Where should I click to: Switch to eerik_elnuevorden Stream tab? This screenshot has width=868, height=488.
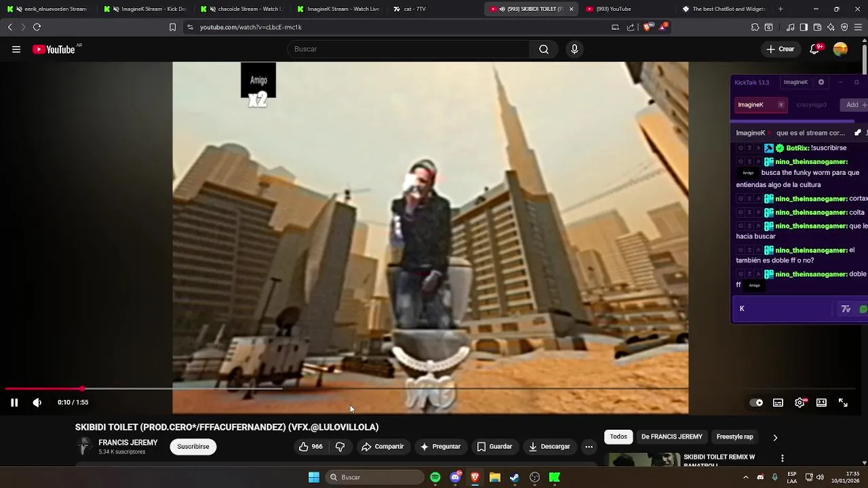(x=47, y=9)
